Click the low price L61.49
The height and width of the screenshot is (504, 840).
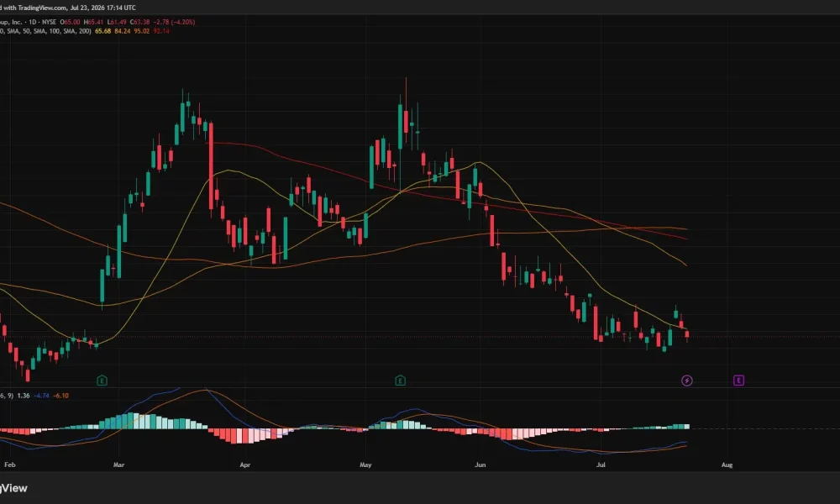[117, 22]
